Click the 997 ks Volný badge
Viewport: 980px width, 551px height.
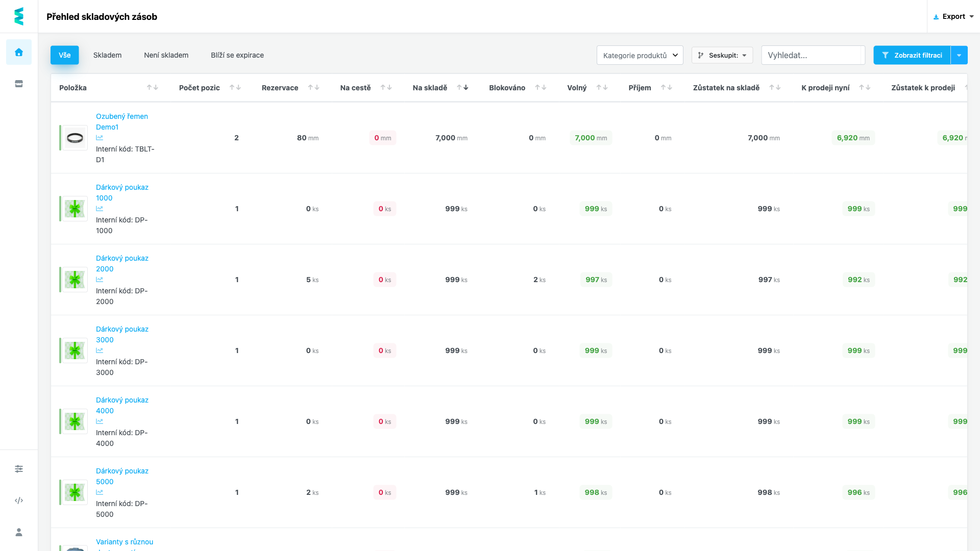tap(596, 280)
